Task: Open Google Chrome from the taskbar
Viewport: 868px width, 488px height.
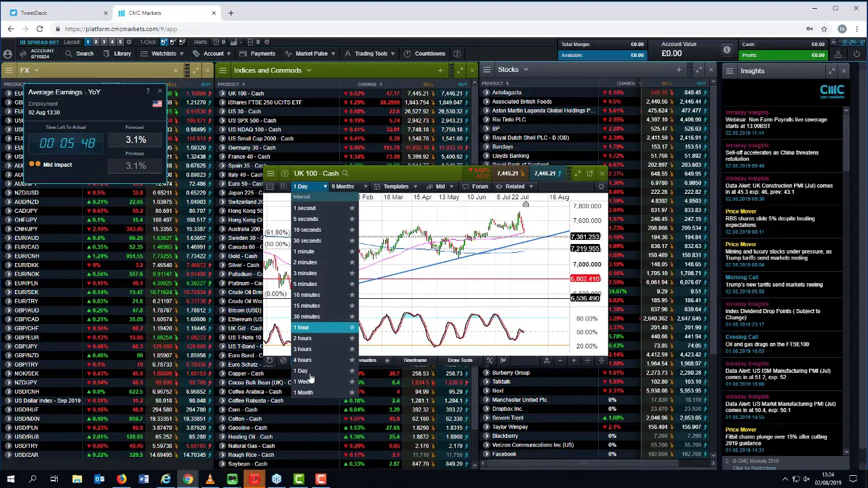Action: pos(188,480)
